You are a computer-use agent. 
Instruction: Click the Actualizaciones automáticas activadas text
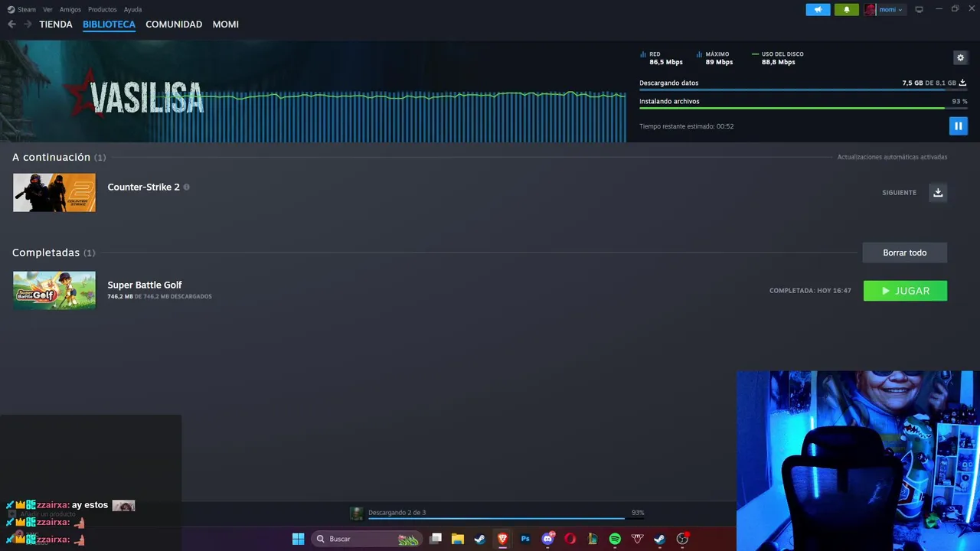point(892,157)
